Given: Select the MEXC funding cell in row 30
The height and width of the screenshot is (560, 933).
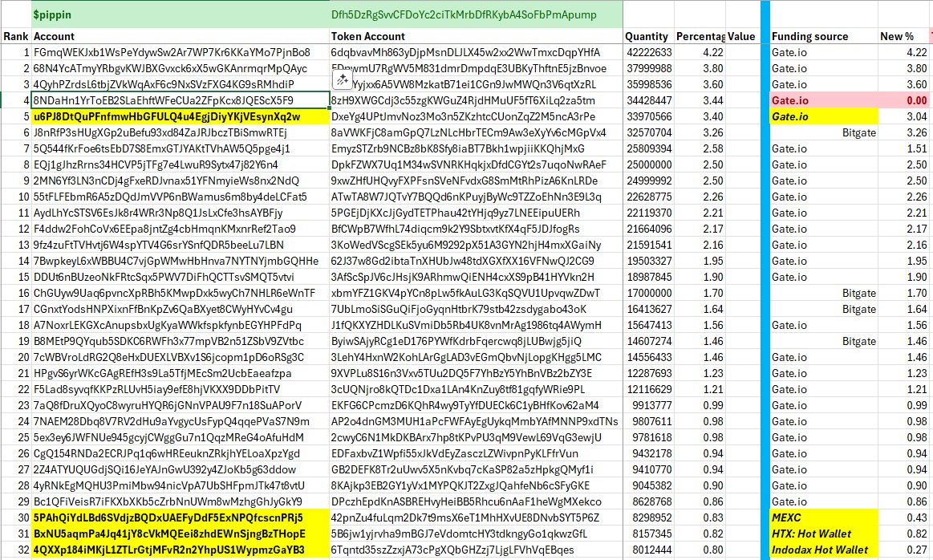Looking at the screenshot, I should pos(824,518).
